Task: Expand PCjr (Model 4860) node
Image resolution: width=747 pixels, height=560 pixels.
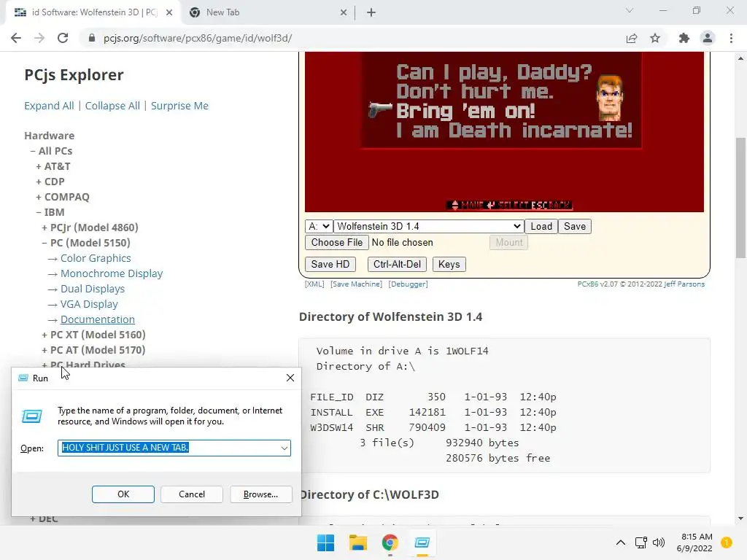Action: coord(90,227)
